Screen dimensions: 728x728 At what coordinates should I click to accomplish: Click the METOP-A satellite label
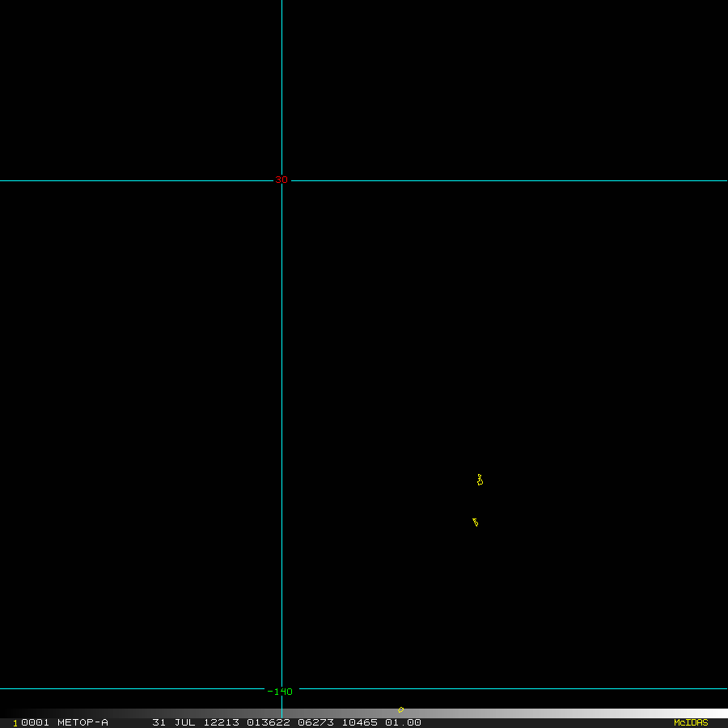coord(83,722)
